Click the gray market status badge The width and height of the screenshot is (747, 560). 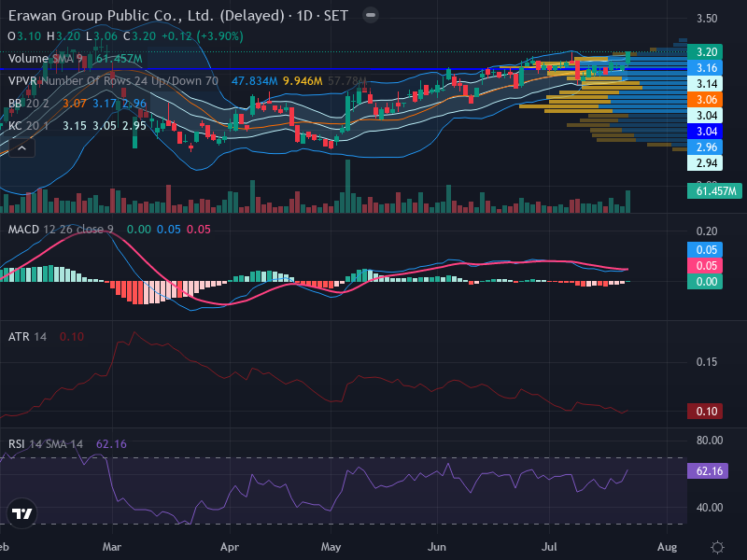point(370,15)
